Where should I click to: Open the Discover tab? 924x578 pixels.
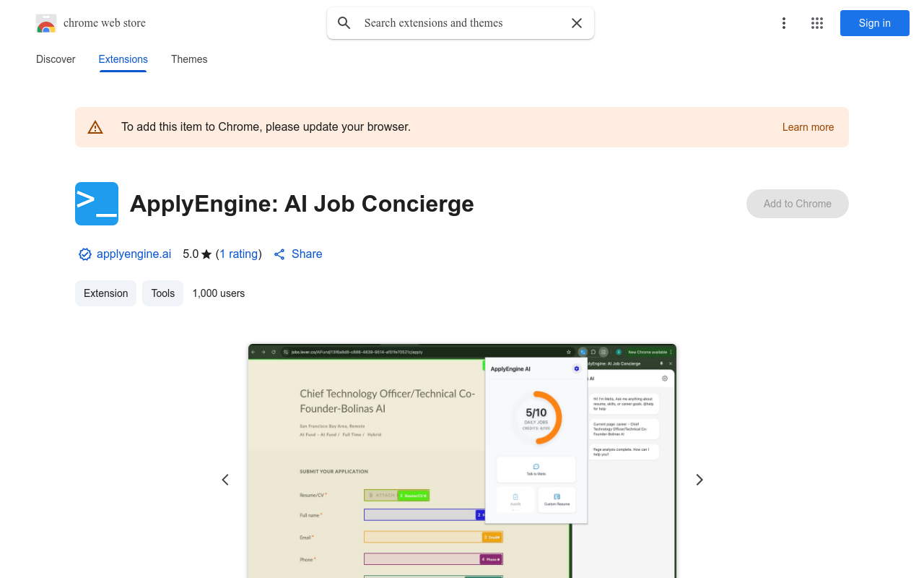pos(56,59)
